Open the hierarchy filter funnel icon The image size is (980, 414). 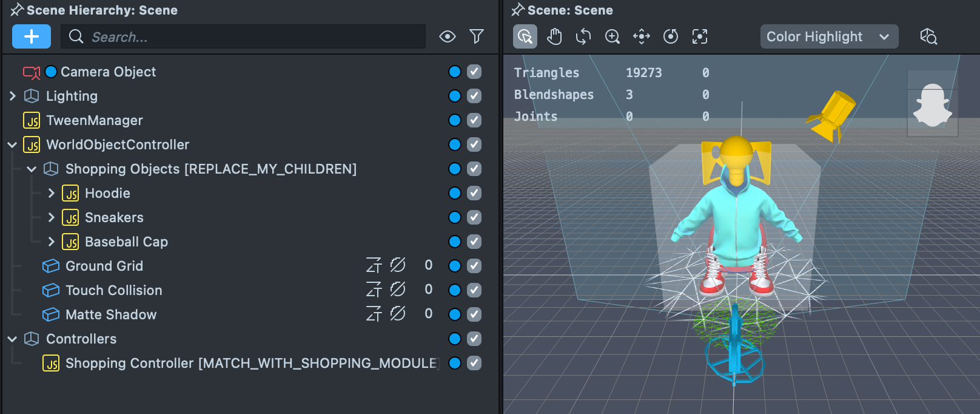coord(477,36)
